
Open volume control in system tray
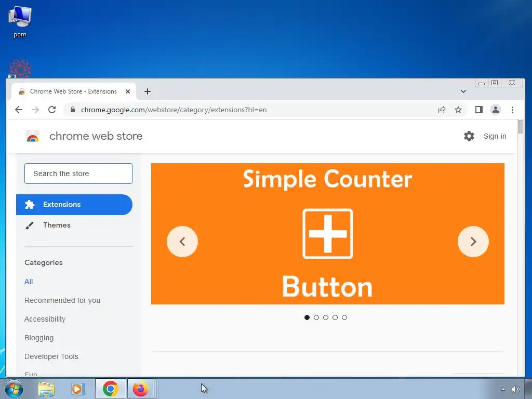pos(516,389)
